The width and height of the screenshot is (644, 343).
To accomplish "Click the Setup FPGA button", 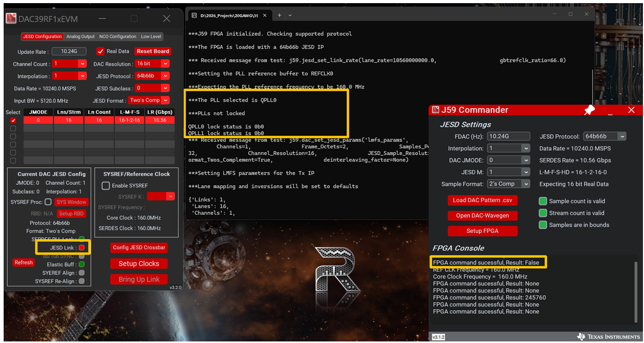I will (482, 231).
